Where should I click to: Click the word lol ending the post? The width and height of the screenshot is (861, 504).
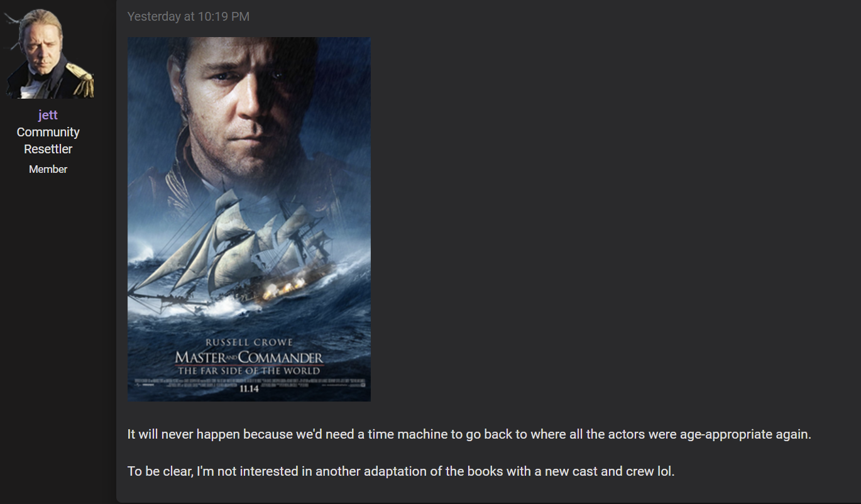coord(666,471)
